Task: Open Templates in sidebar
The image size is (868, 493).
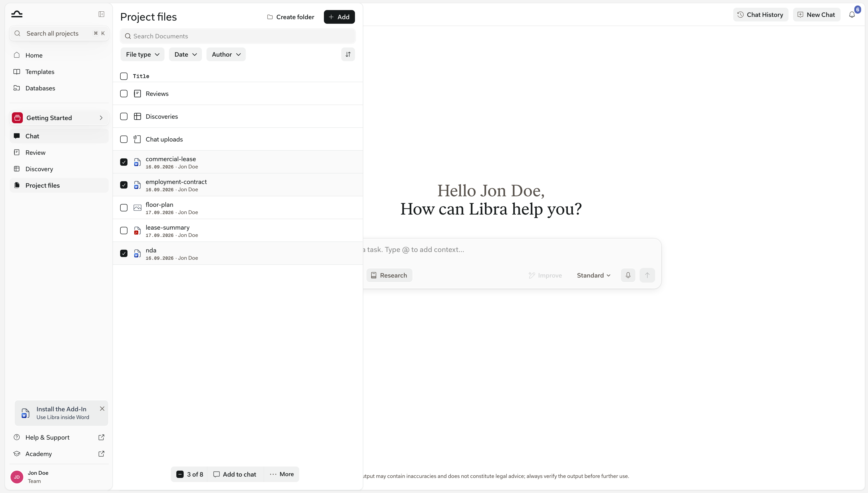Action: click(x=59, y=72)
